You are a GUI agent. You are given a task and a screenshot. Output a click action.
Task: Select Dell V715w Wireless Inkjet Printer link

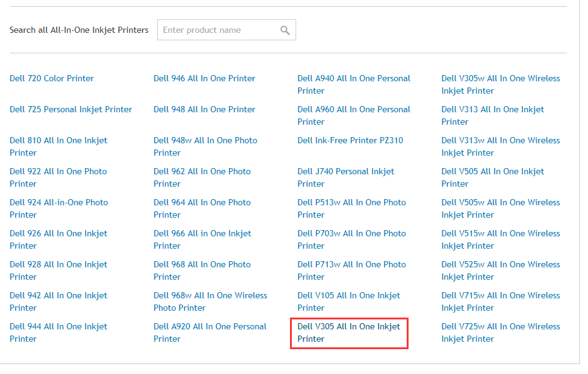pyautogui.click(x=500, y=302)
